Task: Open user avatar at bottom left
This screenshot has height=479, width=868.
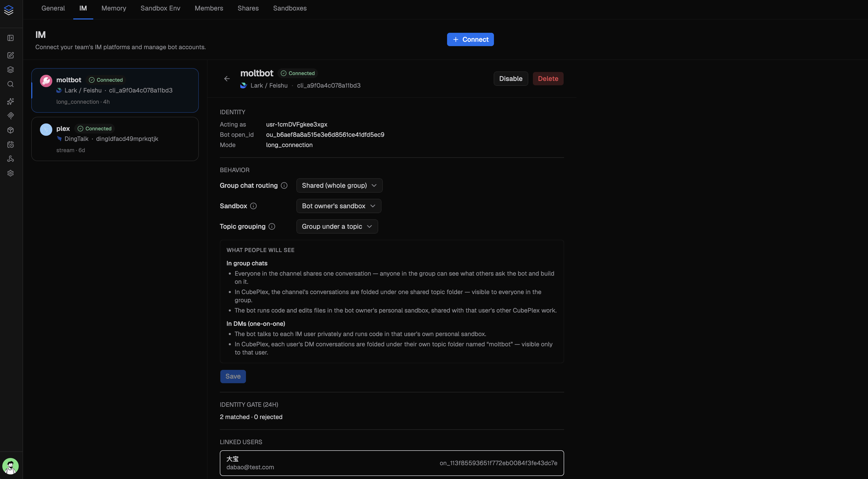Action: click(11, 466)
